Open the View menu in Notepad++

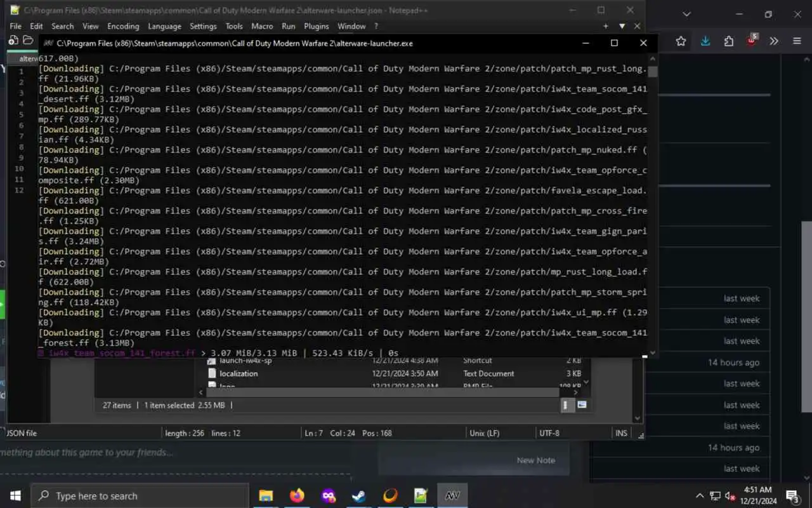(91, 26)
